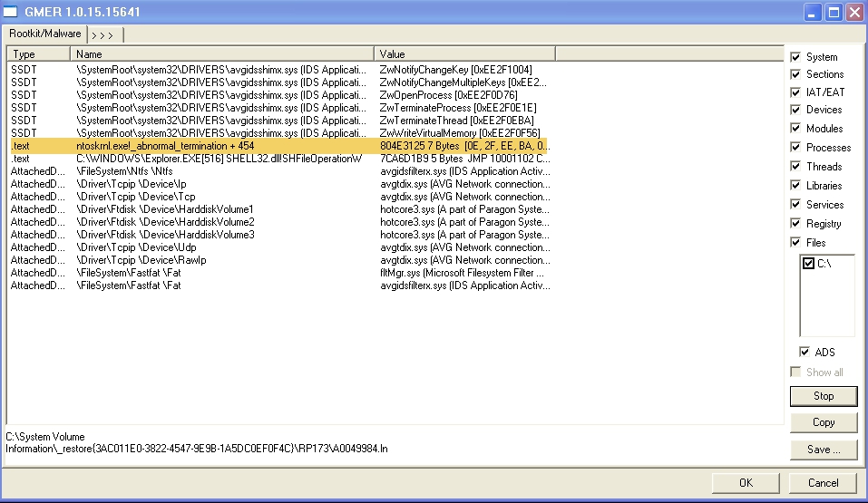Confirm with the OK button
Screen dimensions: 868x503
pos(746,483)
